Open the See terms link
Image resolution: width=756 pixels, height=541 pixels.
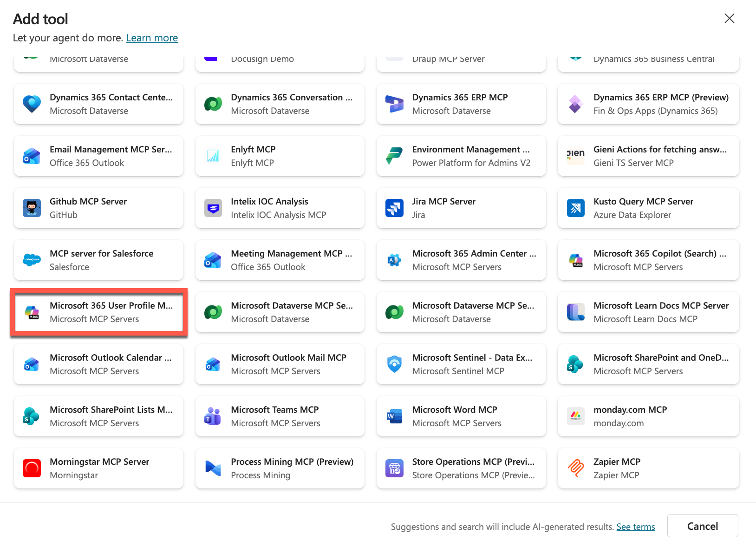(x=636, y=527)
